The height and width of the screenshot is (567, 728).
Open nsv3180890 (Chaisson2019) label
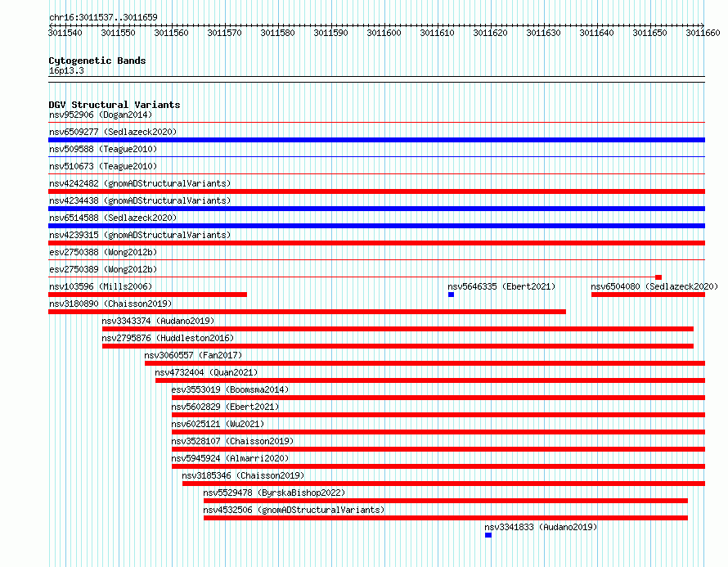coord(110,304)
